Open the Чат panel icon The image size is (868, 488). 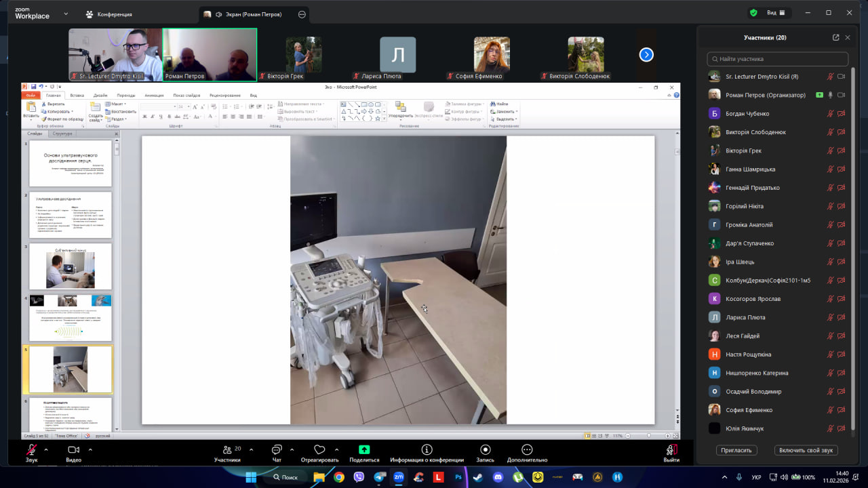[277, 450]
